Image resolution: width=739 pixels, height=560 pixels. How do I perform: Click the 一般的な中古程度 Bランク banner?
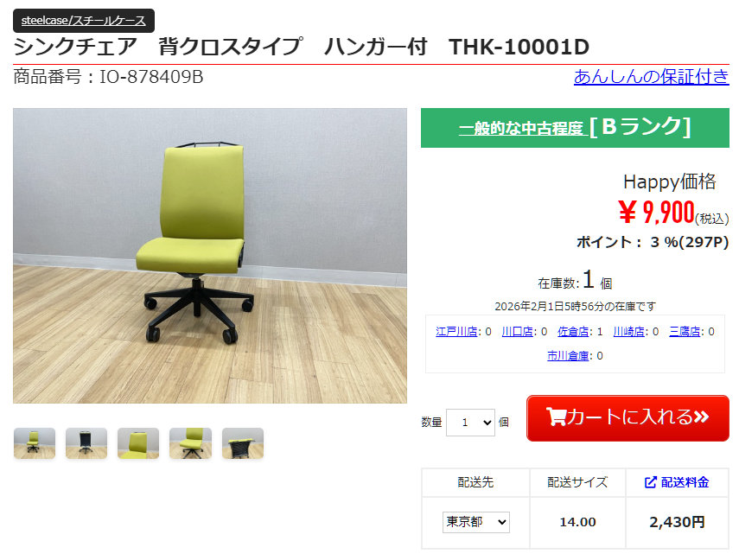(x=575, y=128)
